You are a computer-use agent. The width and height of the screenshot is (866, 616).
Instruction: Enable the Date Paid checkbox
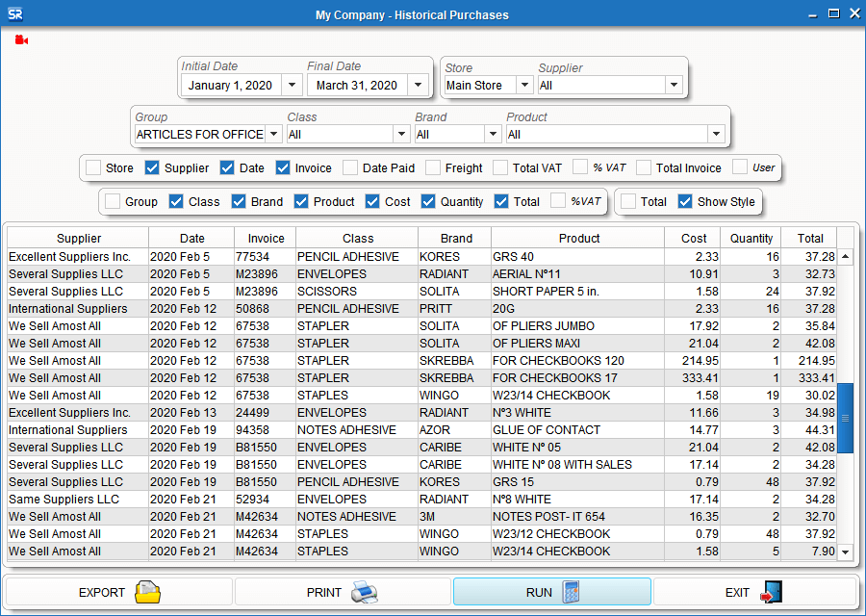(x=350, y=167)
